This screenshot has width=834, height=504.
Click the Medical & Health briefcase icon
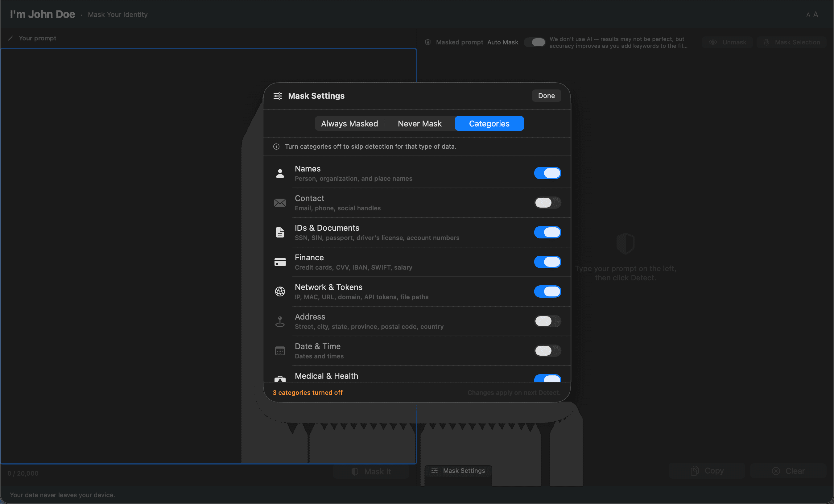click(280, 380)
